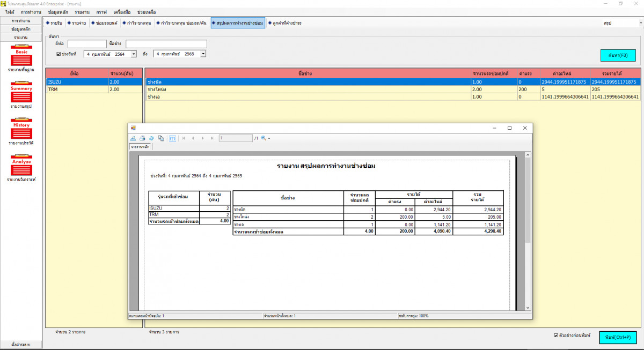Click the copy icon in report viewer
Screen dimensions: 644x350
tap(161, 138)
